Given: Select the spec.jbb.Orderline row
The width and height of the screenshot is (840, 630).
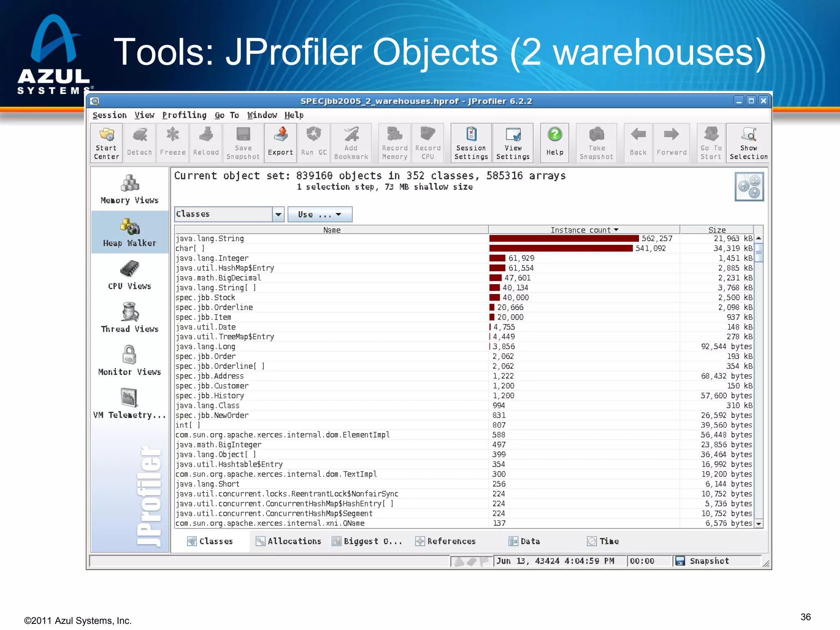Looking at the screenshot, I should point(464,307).
